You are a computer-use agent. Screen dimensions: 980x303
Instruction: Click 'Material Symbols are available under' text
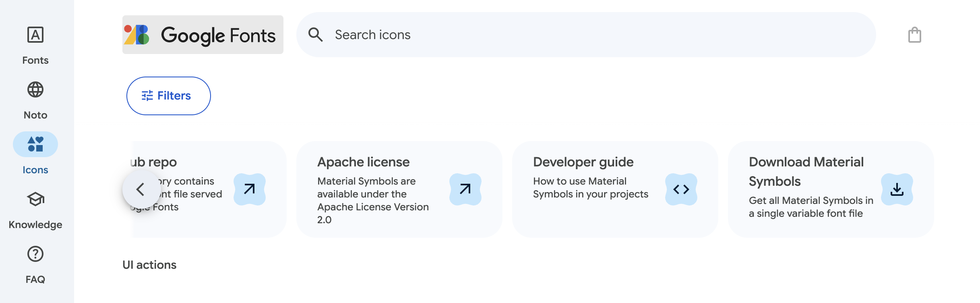click(x=373, y=201)
